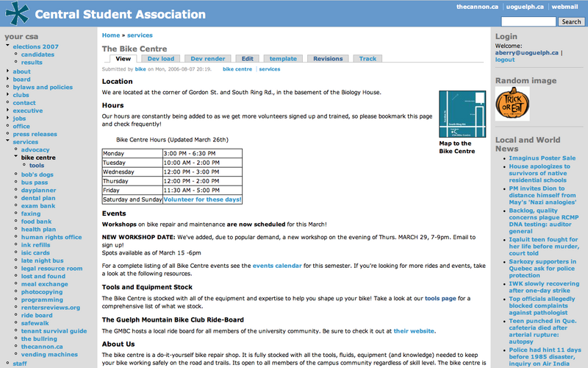Open human rights office sidebar link
The width and height of the screenshot is (588, 368).
click(51, 237)
